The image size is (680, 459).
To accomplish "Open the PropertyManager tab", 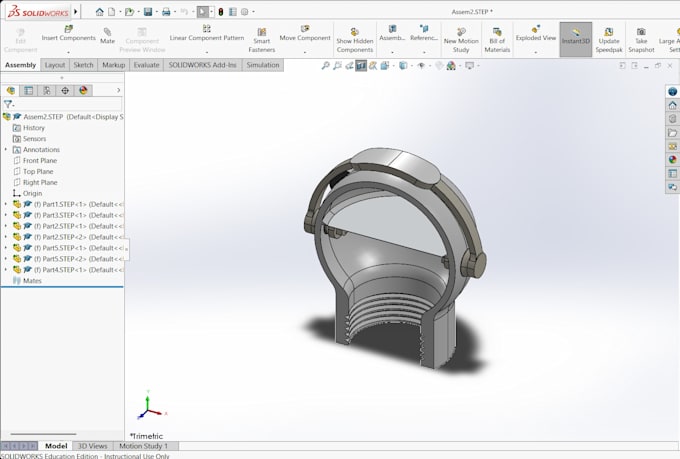I will click(29, 90).
